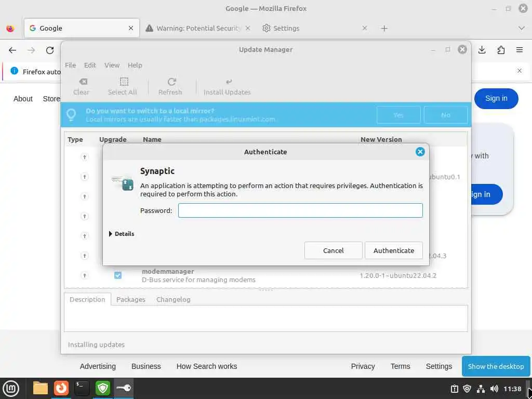
Task: Sort updates by Name column
Action: click(152, 139)
